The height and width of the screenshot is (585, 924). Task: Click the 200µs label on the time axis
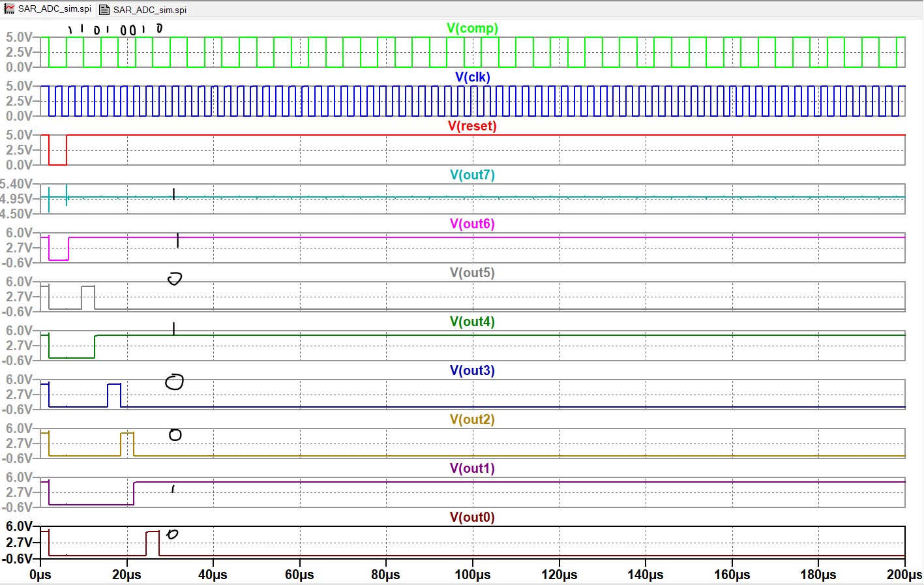(904, 575)
